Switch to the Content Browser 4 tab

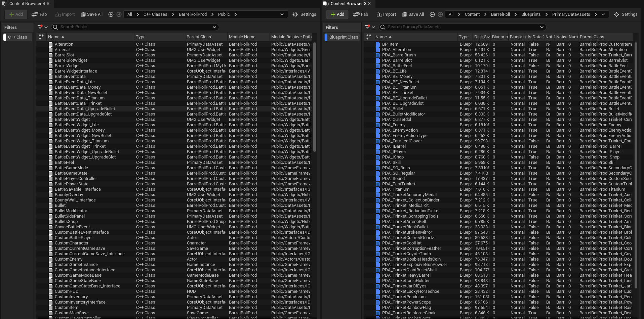click(x=25, y=4)
